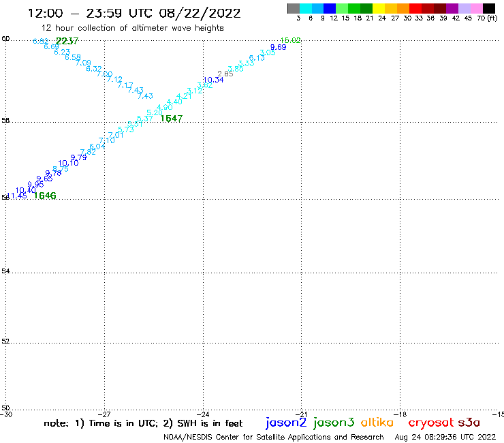Click the lavender swatch in the color scale
Image resolution: width=504 pixels, height=443 pixels.
click(x=464, y=8)
